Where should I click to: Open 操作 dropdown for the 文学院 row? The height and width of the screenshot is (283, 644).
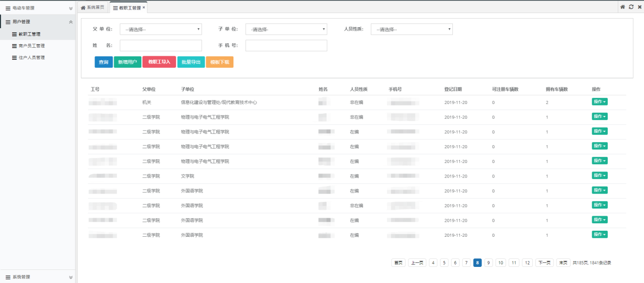(600, 175)
